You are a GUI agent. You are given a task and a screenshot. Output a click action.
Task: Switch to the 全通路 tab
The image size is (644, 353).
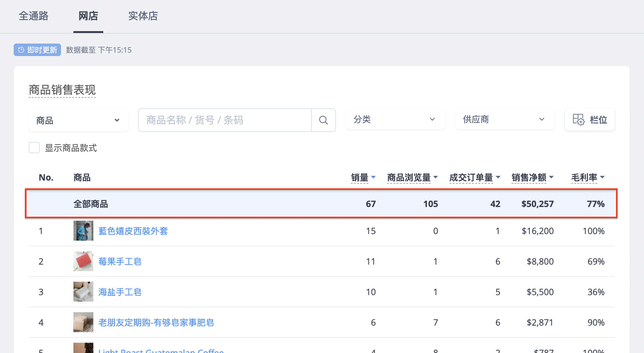[x=34, y=16]
